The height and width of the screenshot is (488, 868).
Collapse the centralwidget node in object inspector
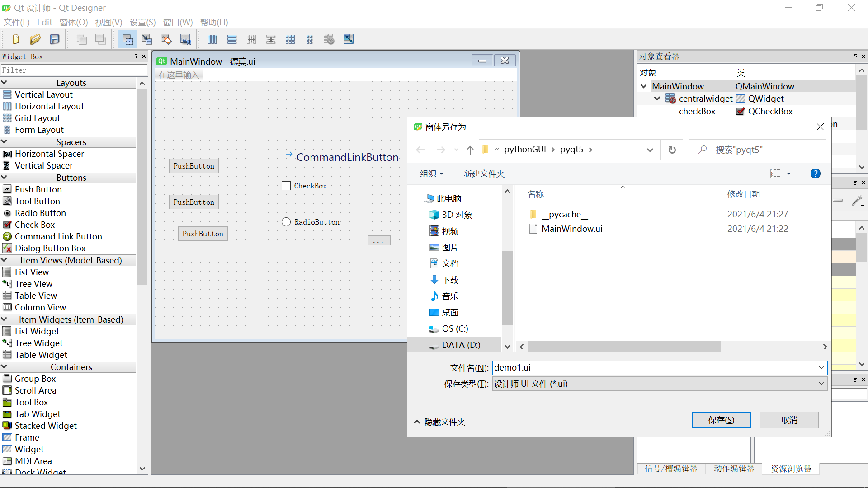[656, 99]
